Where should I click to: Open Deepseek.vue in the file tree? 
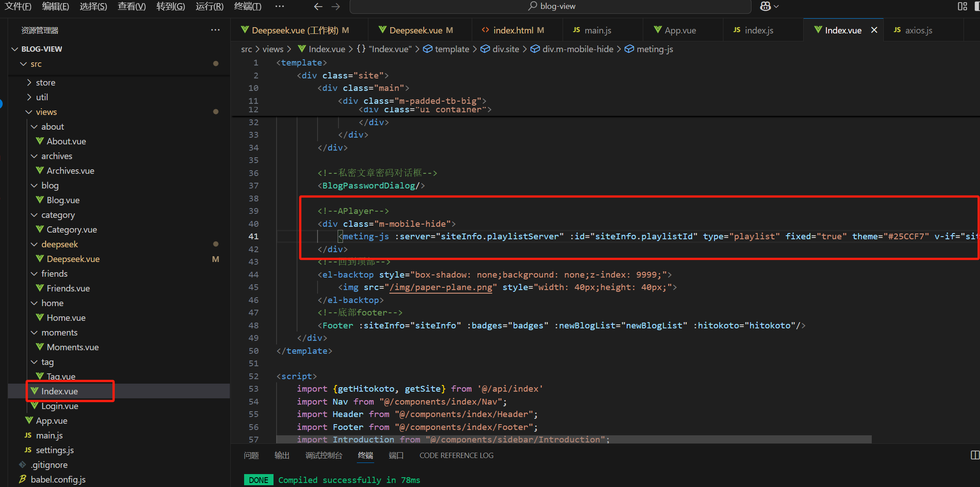tap(73, 259)
